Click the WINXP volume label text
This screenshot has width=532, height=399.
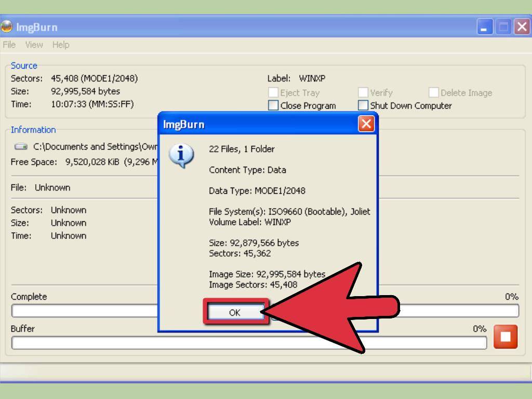[312, 78]
